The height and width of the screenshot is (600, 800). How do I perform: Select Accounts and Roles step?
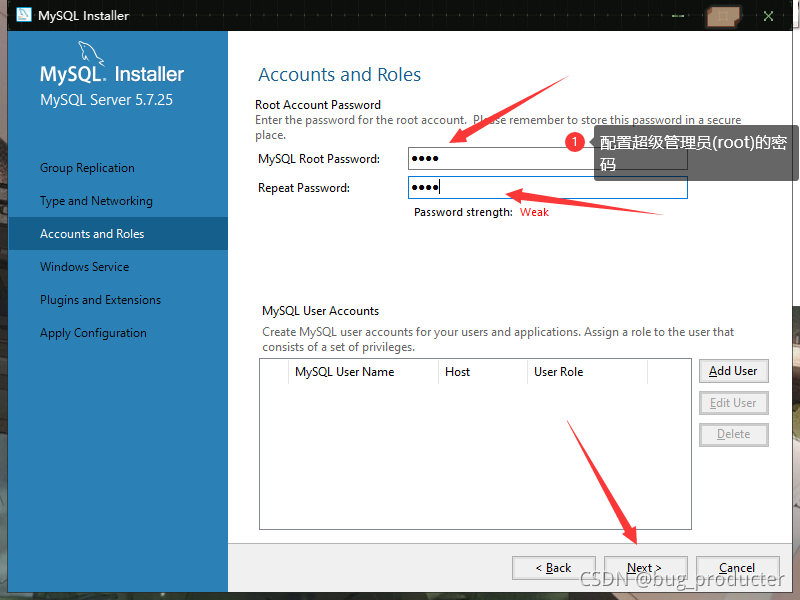pyautogui.click(x=118, y=234)
